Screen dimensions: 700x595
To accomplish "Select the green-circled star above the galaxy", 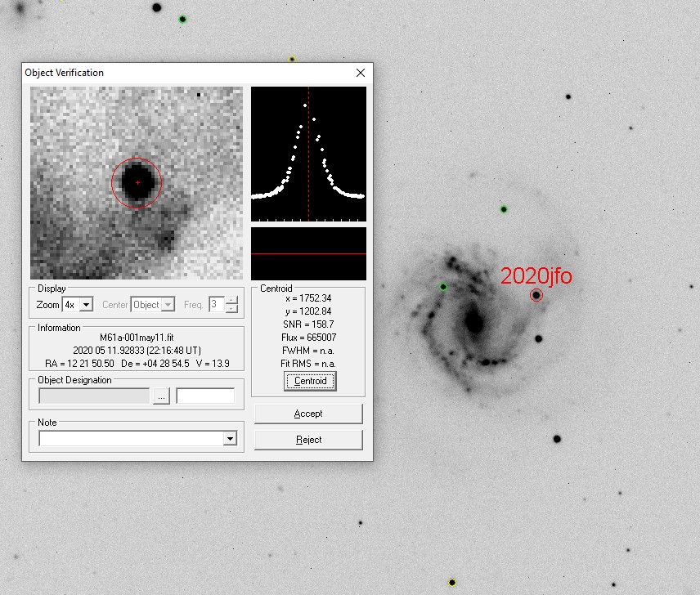I will click(x=504, y=209).
